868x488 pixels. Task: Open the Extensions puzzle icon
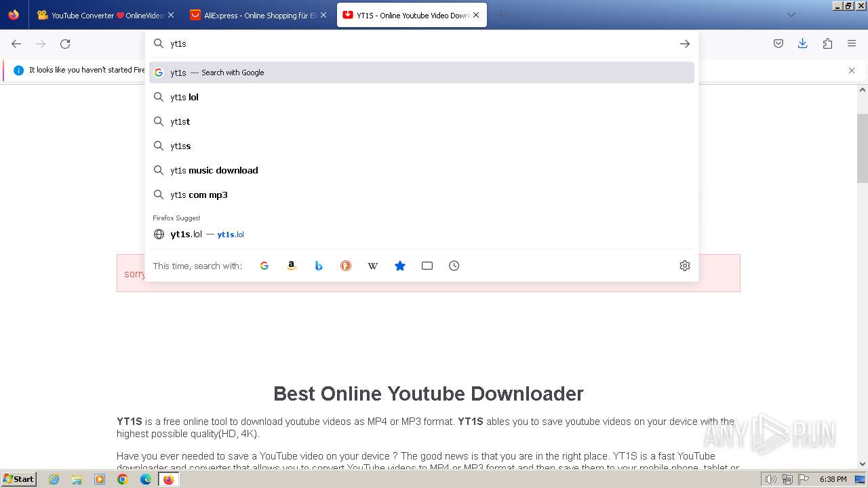click(x=827, y=43)
